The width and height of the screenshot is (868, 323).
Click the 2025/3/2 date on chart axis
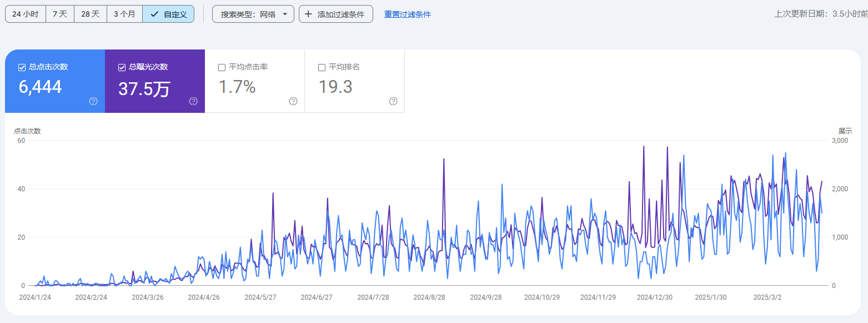pyautogui.click(x=767, y=297)
